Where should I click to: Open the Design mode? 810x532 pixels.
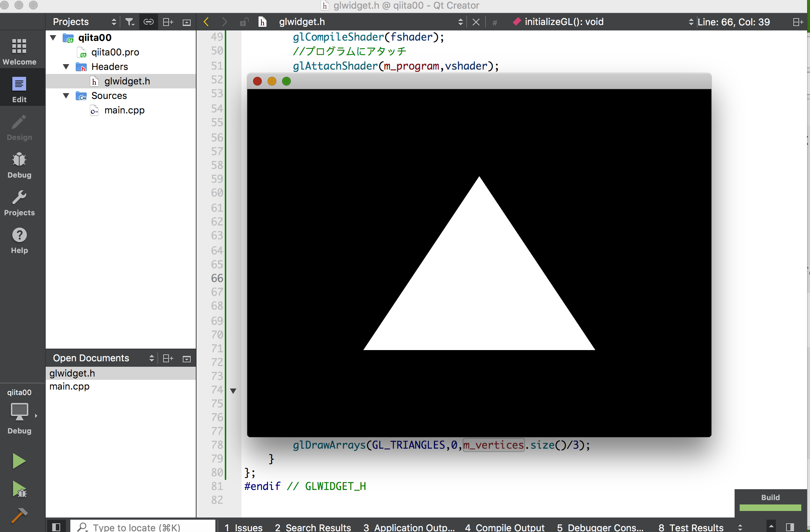coord(19,128)
